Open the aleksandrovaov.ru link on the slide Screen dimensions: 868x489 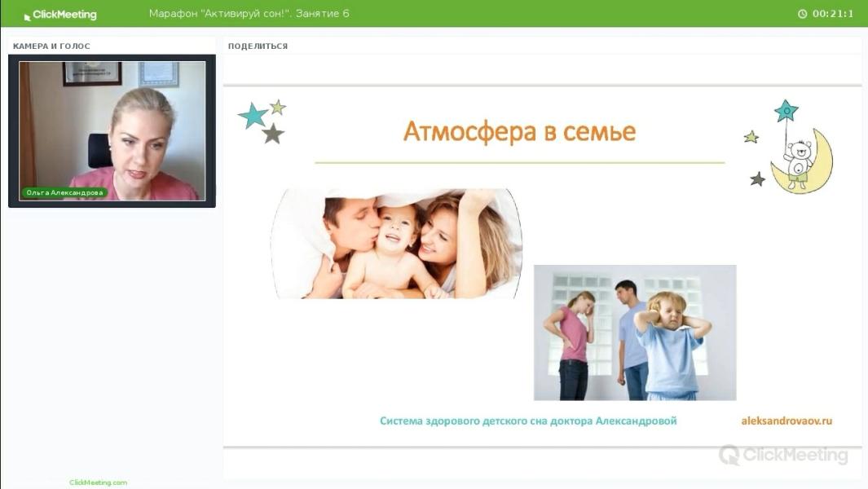(x=787, y=420)
